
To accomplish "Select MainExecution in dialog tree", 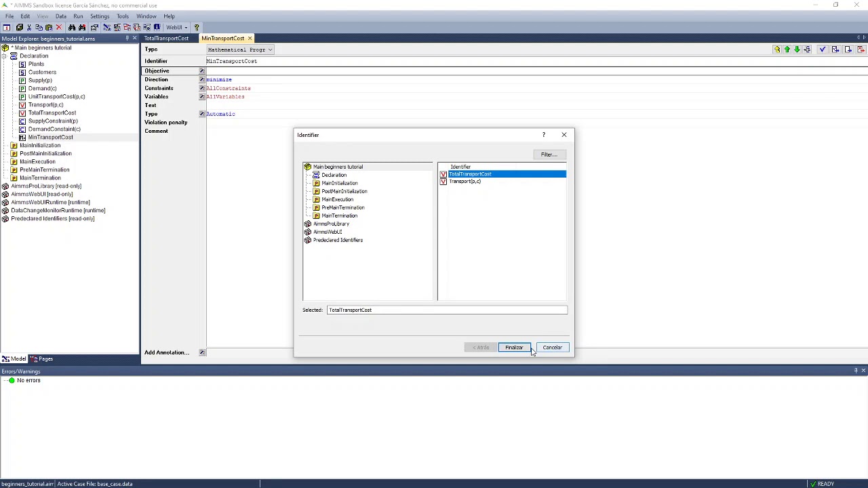I will click(337, 199).
